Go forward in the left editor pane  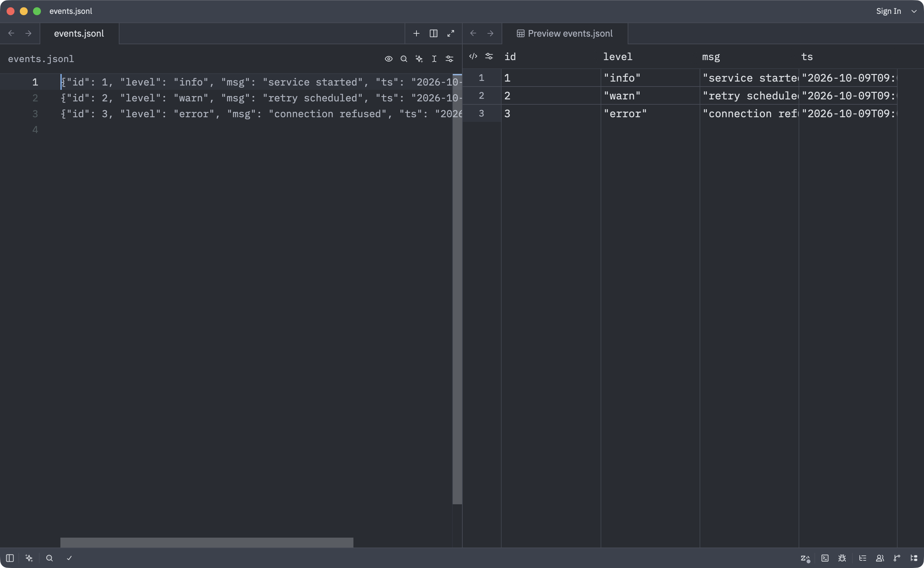pos(28,33)
